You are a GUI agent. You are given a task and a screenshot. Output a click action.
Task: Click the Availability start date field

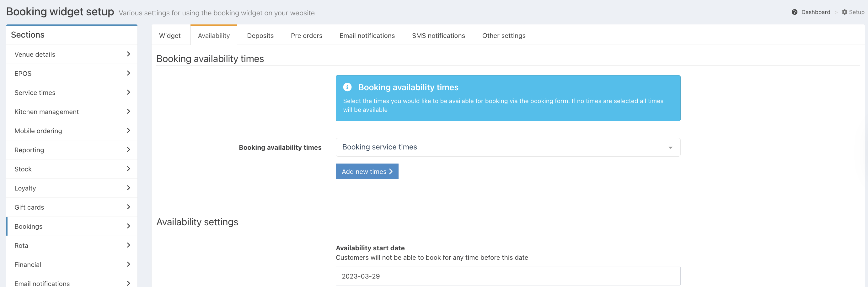point(507,276)
